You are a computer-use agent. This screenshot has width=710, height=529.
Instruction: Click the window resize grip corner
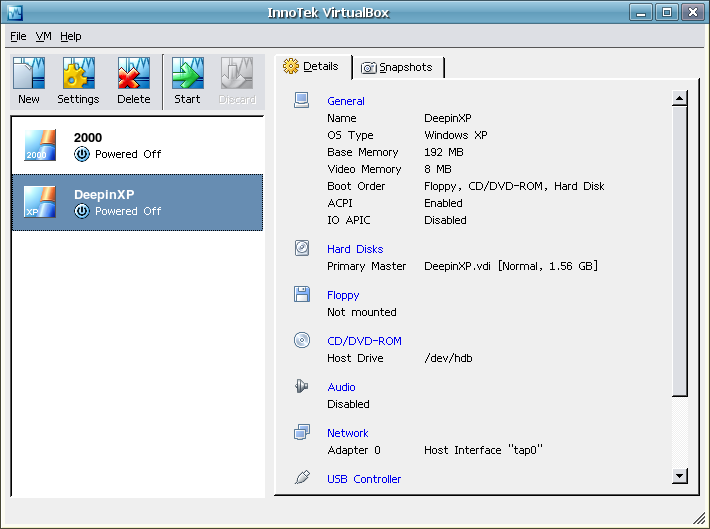[x=700, y=518]
